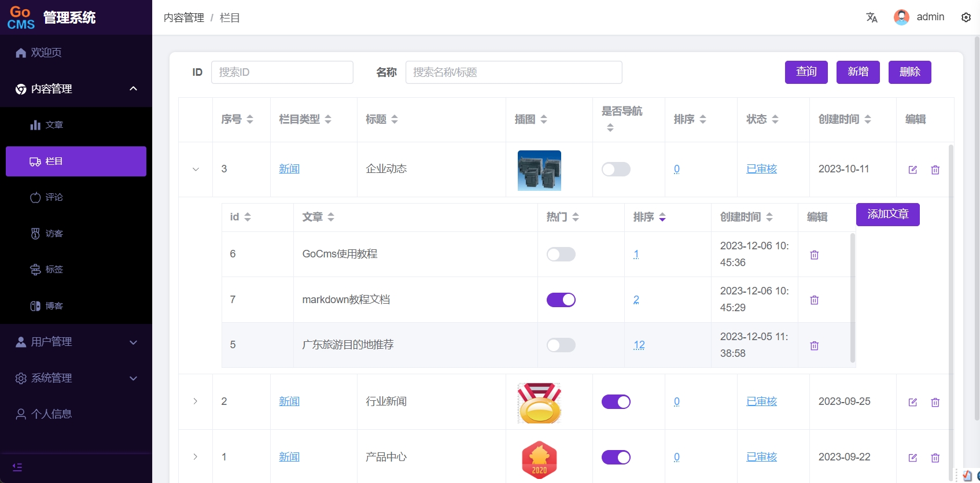Turn off 热门 toggle for markdown教程文档
Image resolution: width=980 pixels, height=483 pixels.
point(561,300)
